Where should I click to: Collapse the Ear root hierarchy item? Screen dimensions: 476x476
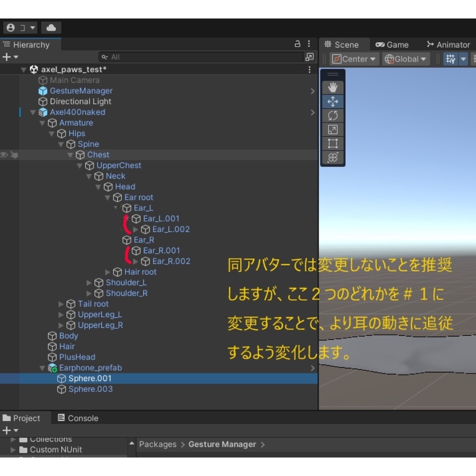pos(107,197)
